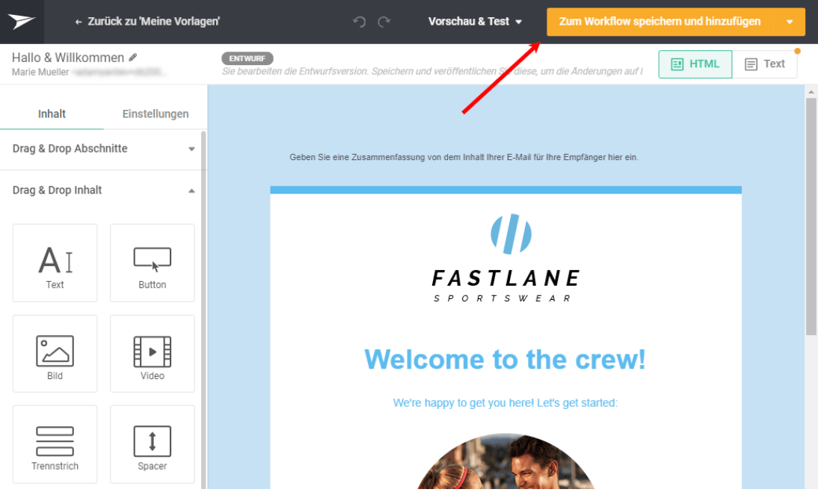Select the Fastlane Sportswear logo image

506,258
